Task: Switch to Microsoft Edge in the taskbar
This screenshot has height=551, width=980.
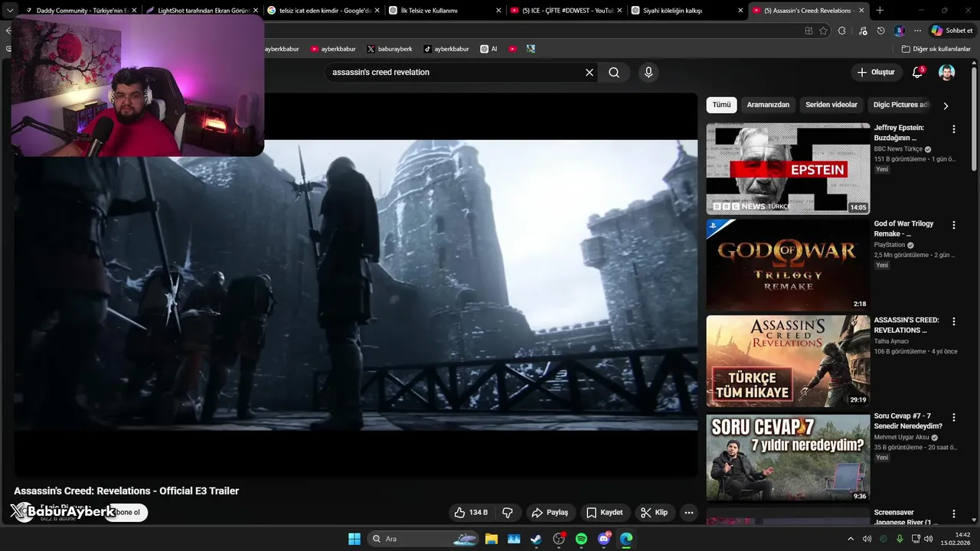Action: 626,539
